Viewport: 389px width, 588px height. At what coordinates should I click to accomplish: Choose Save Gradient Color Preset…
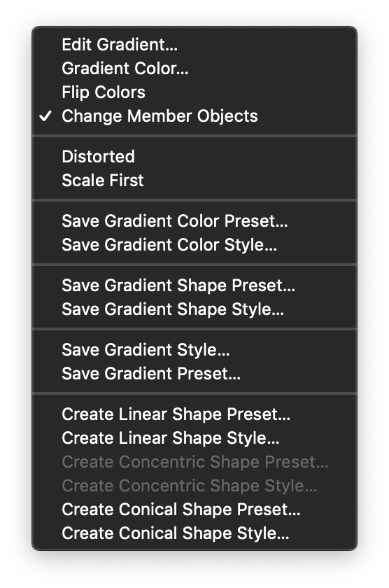[194, 221]
